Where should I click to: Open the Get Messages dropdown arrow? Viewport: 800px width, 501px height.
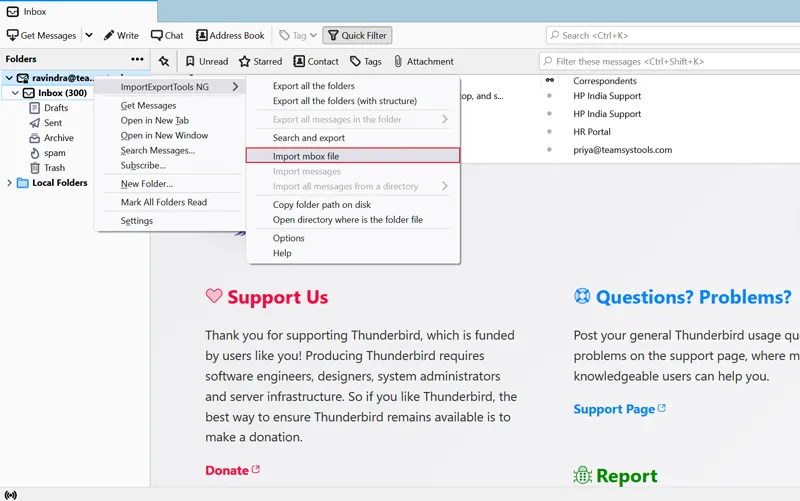(89, 35)
